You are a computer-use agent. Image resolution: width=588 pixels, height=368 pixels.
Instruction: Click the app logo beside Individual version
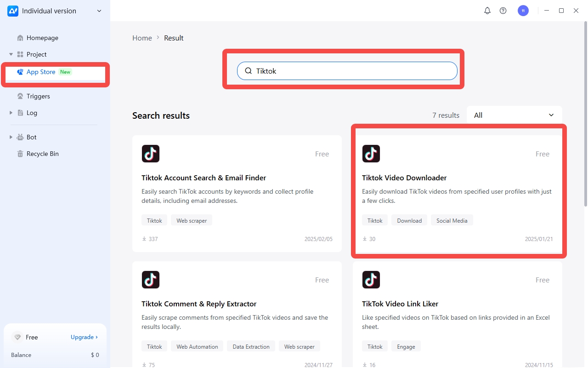coord(13,11)
